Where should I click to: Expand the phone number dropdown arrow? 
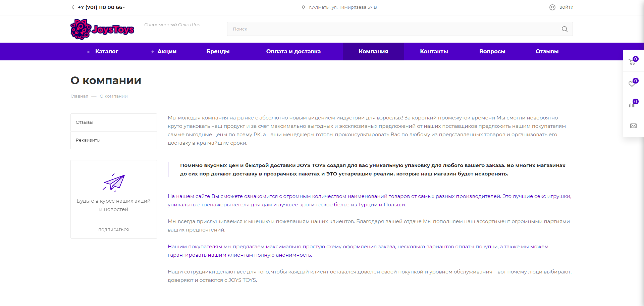click(124, 7)
